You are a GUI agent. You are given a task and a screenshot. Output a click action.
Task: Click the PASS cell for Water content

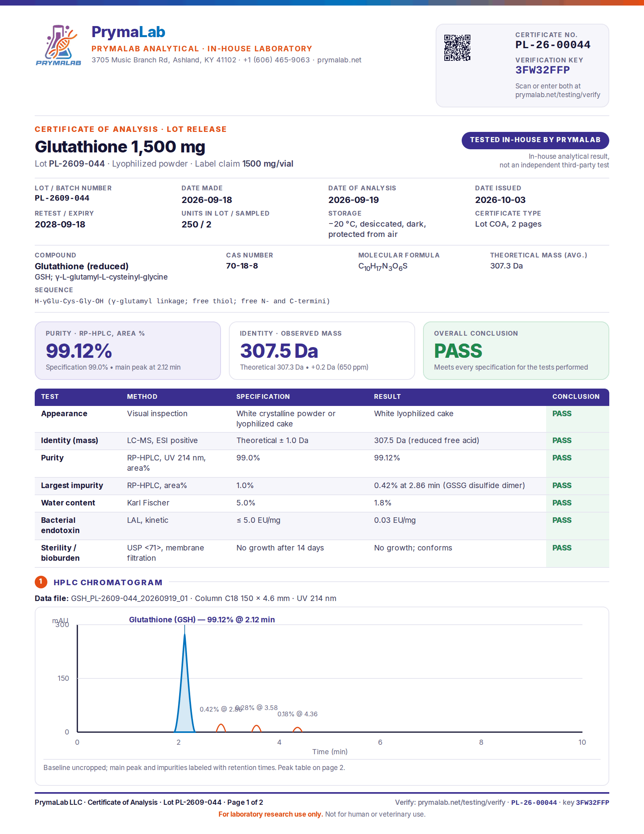click(x=562, y=503)
